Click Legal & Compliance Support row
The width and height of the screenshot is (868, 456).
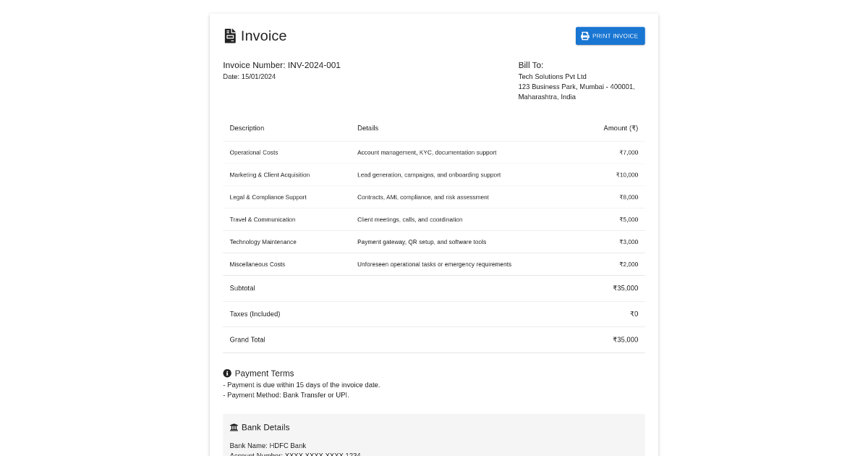pos(268,198)
